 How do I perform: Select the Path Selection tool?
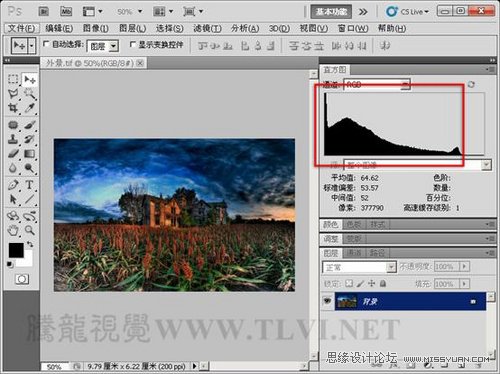(x=13, y=199)
